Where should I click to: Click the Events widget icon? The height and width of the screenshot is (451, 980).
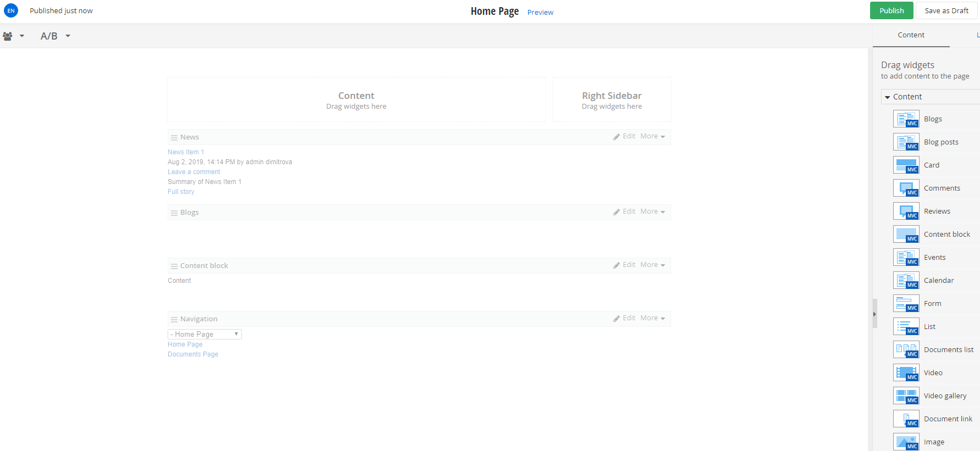pos(906,257)
